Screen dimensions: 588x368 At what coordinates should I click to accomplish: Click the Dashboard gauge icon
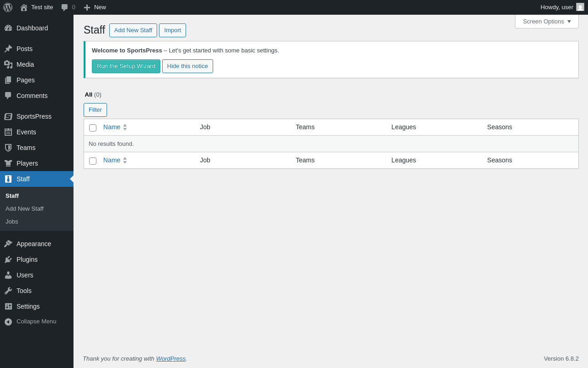pyautogui.click(x=8, y=28)
